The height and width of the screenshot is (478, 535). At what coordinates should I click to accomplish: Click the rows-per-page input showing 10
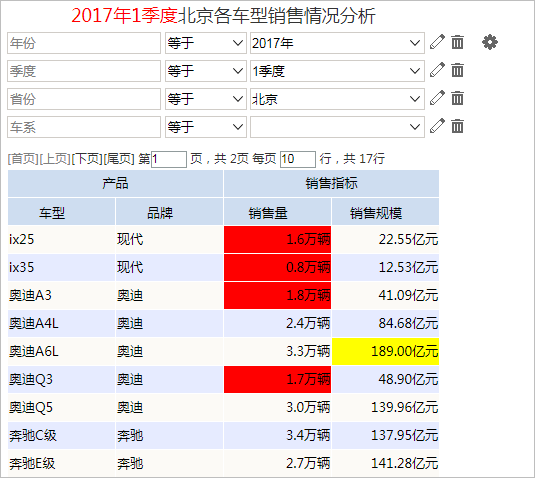point(298,159)
